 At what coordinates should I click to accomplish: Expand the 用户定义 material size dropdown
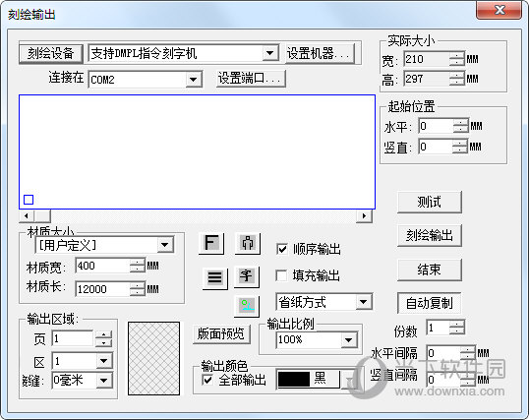point(165,245)
